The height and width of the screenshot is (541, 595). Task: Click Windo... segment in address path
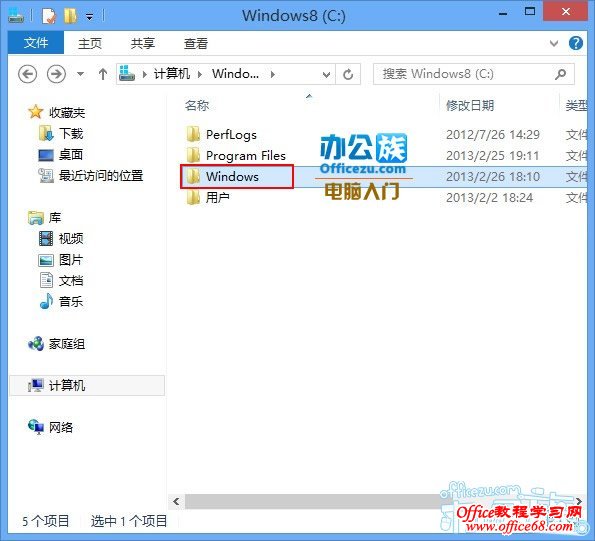235,74
